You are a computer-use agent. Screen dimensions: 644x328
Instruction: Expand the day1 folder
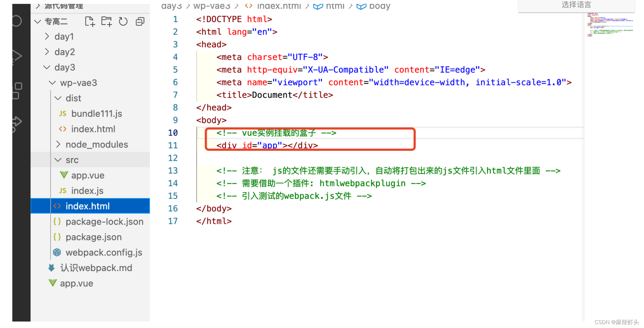pyautogui.click(x=47, y=36)
